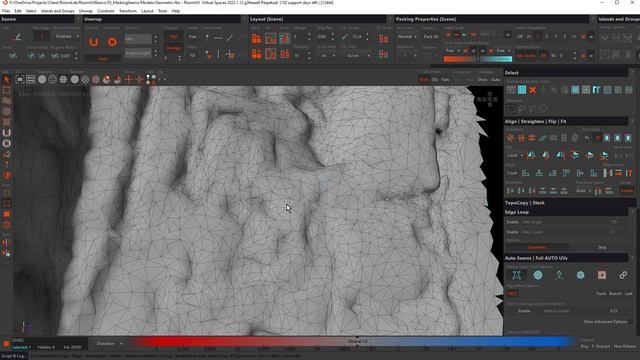
Task: Open the Local dropdown in Flip section
Action: click(x=515, y=156)
